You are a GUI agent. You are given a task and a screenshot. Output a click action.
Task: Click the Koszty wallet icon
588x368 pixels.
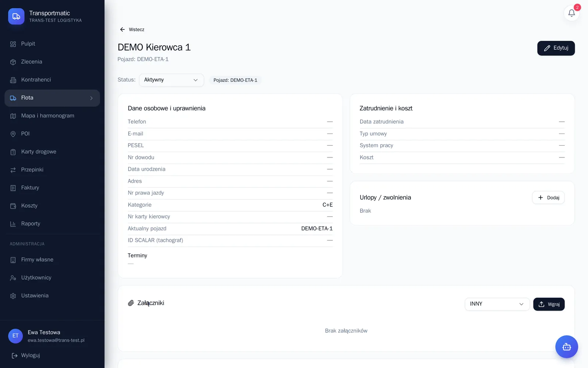click(x=13, y=206)
